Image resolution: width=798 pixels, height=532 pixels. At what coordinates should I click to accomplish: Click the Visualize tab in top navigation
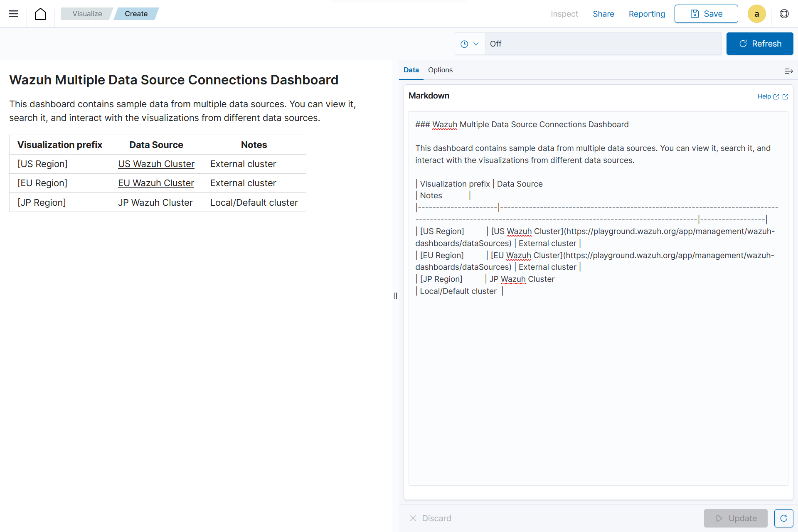click(x=88, y=14)
